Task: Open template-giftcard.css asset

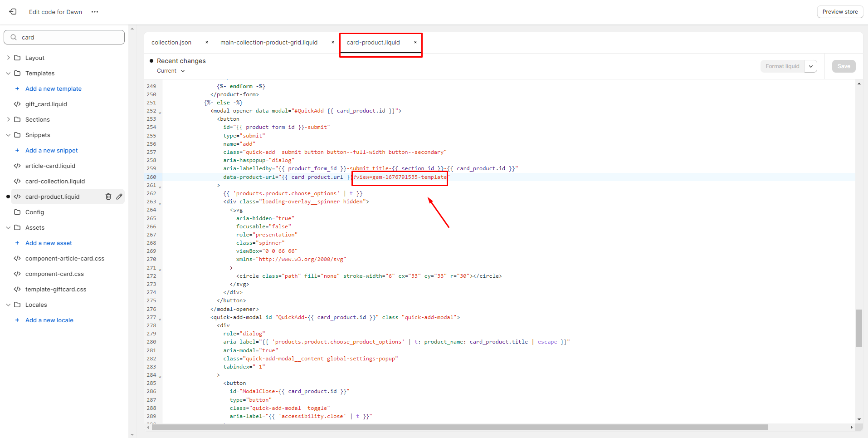Action: (x=56, y=289)
